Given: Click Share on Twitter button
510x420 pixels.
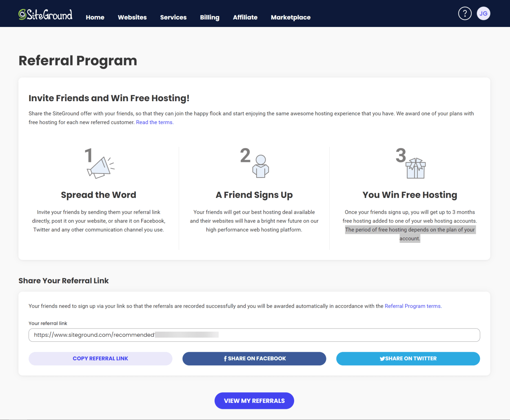Looking at the screenshot, I should tap(408, 358).
